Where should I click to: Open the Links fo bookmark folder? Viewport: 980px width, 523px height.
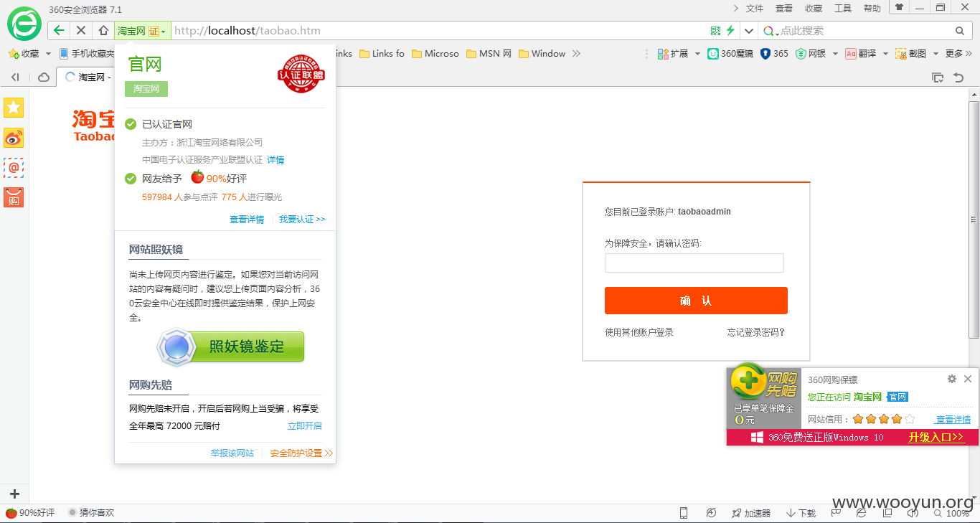pos(382,54)
